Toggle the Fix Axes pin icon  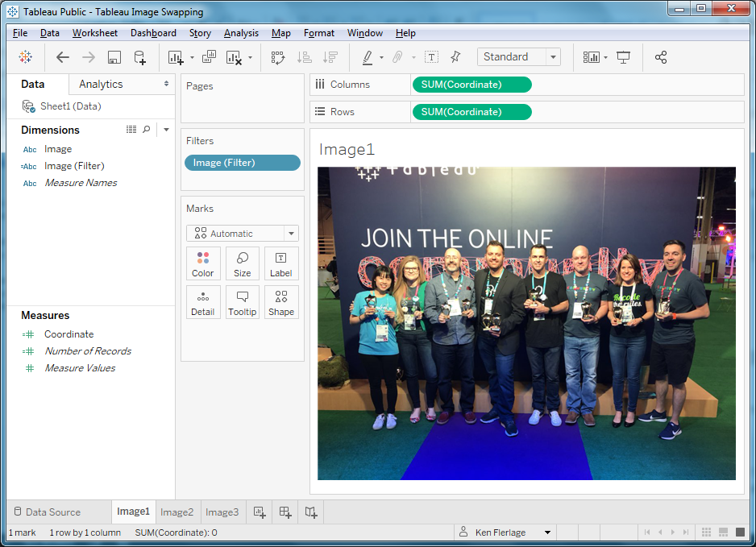point(455,57)
